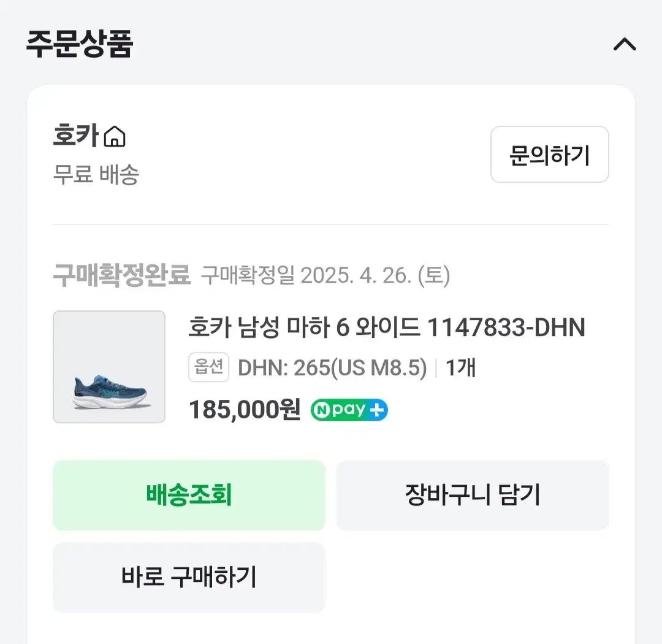Click the blue plus symbol on Npay badge
Screen dimensions: 662x644
(x=377, y=410)
